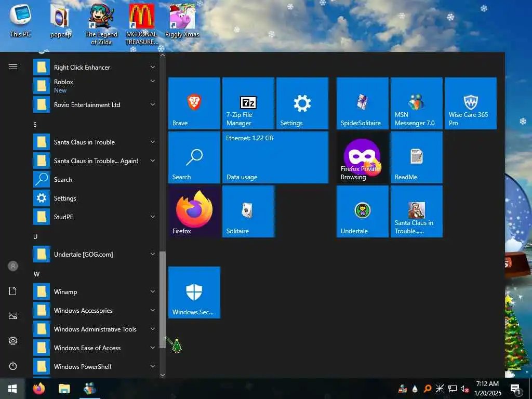Open the Search tile with magnifier

tap(194, 157)
